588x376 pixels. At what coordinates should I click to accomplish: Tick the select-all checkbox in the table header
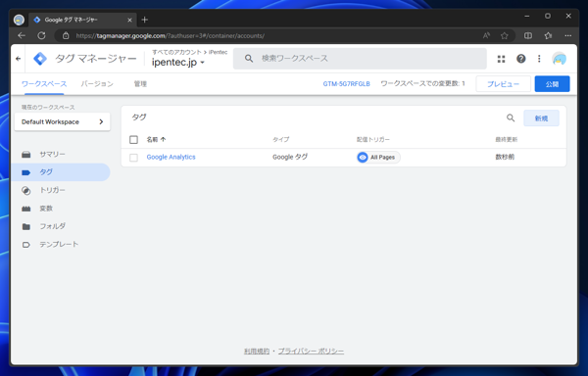coord(133,140)
